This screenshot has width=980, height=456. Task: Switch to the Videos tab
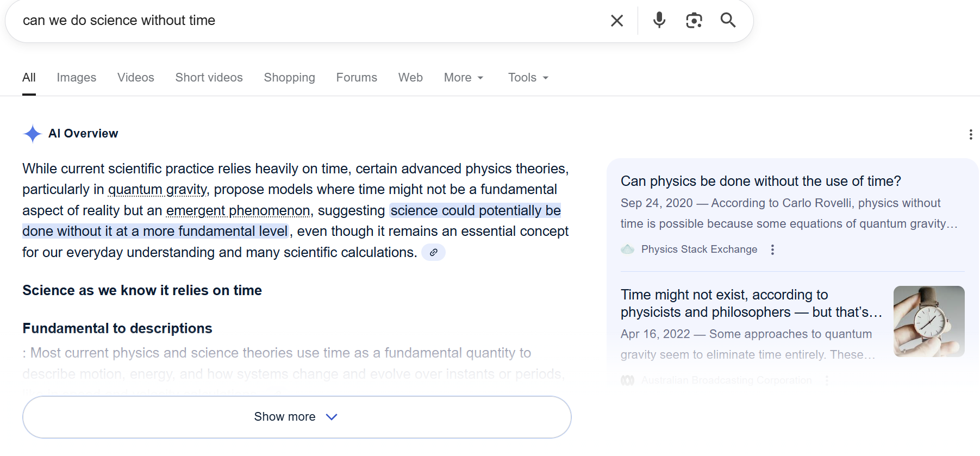(136, 78)
